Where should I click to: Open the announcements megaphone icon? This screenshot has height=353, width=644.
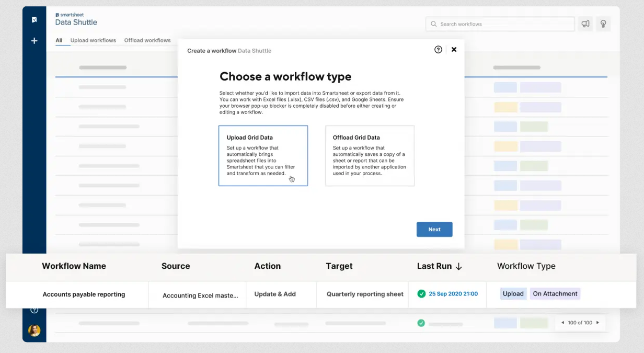click(x=585, y=24)
